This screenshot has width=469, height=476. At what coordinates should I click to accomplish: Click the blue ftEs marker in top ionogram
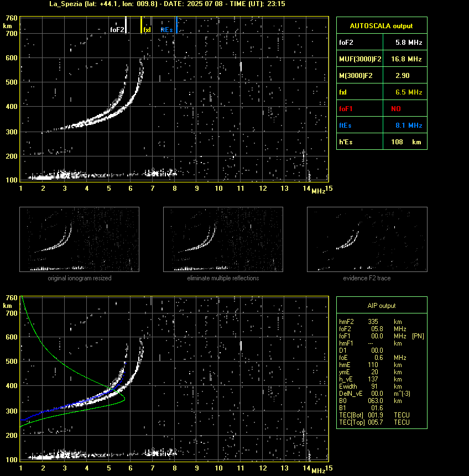coord(176,25)
